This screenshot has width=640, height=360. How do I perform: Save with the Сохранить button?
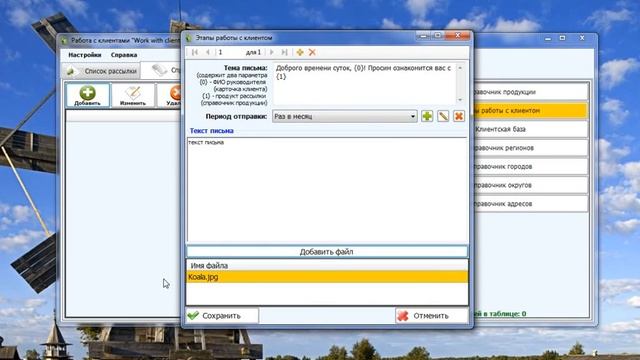point(222,316)
